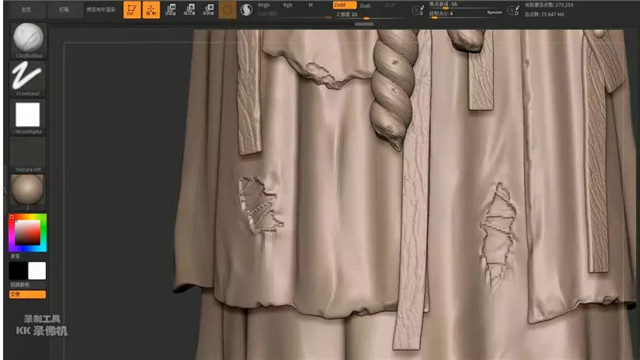Click the left torn hole on the cloth model
This screenshot has height=360, width=640.
coord(260,205)
